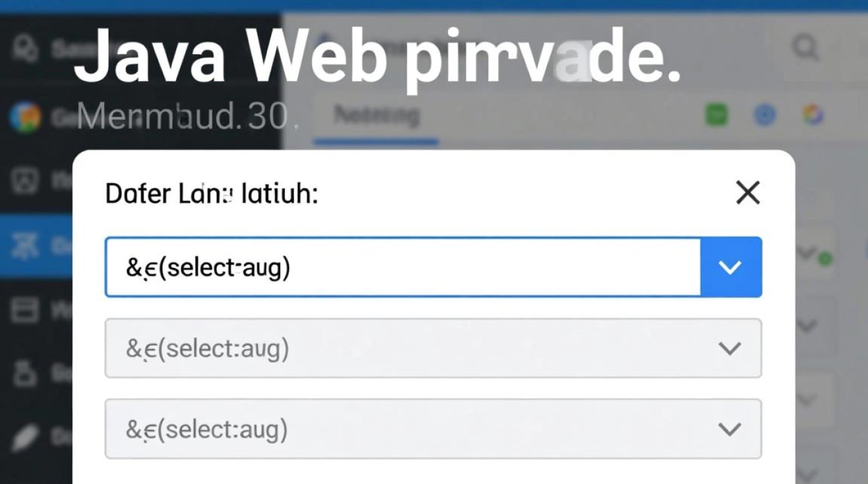The width and height of the screenshot is (868, 484).
Task: Open the first dropdown using blue arrow button
Action: (730, 267)
